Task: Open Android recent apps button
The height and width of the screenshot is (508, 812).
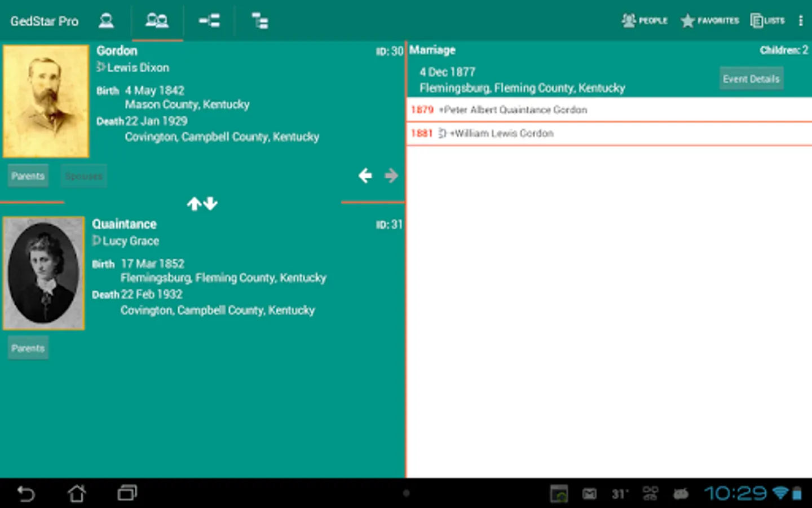Action: tap(127, 494)
